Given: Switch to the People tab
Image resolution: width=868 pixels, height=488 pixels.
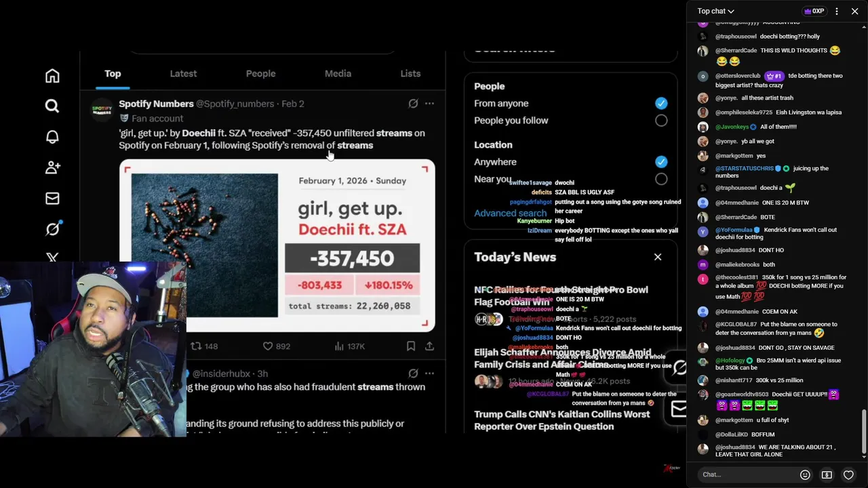Looking at the screenshot, I should click(260, 73).
